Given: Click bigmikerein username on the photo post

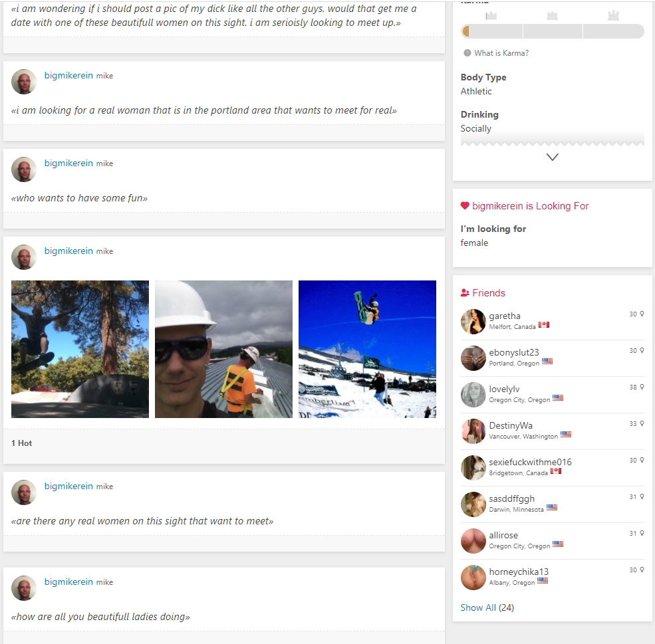Looking at the screenshot, I should [x=68, y=251].
